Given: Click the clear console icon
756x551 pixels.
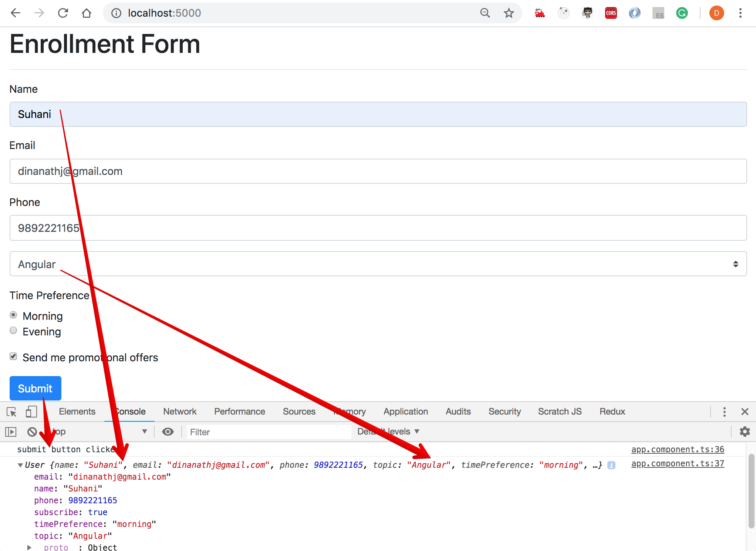Looking at the screenshot, I should pos(32,432).
